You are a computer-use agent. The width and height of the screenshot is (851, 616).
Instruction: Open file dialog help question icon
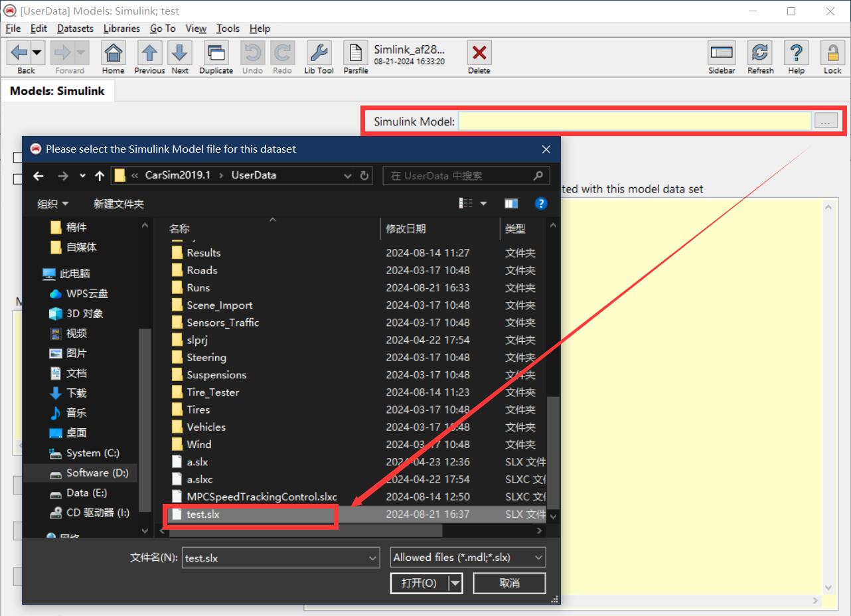pyautogui.click(x=541, y=203)
